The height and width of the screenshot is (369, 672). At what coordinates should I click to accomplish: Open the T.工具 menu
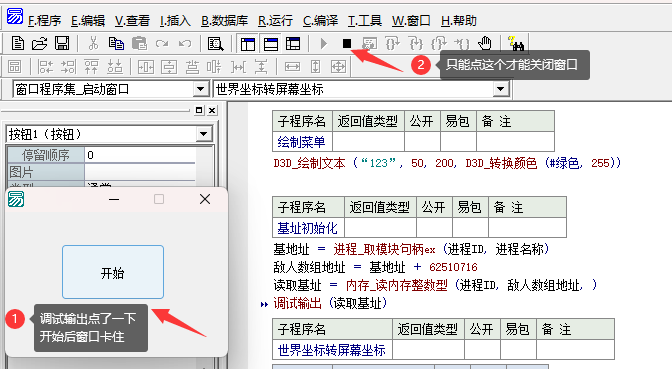[x=364, y=21]
